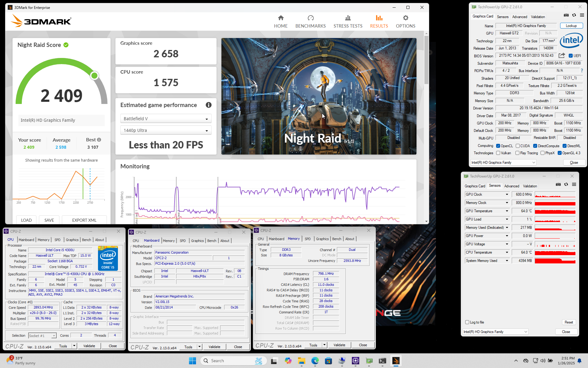Toggle PhysX checkbox in GPU-Z
The image size is (588, 368).
coord(542,153)
